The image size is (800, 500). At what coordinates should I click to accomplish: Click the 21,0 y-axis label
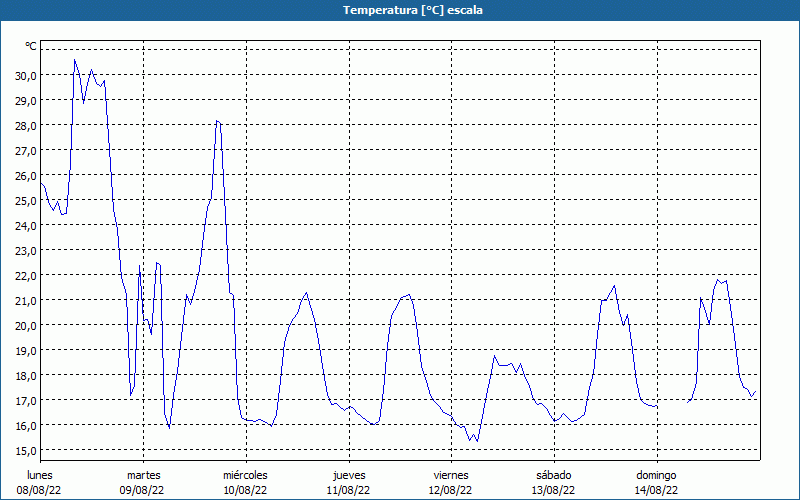[26, 301]
